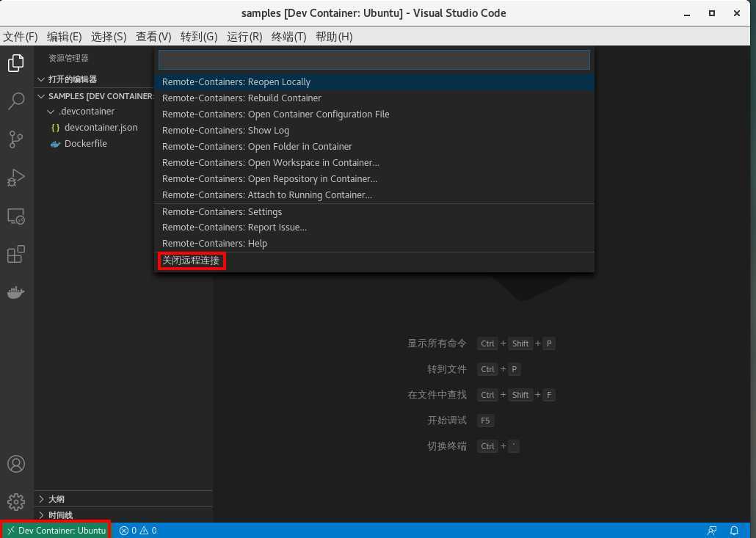Choose Open Workspace in Container command
Screen dimensions: 756x538
coord(374,162)
